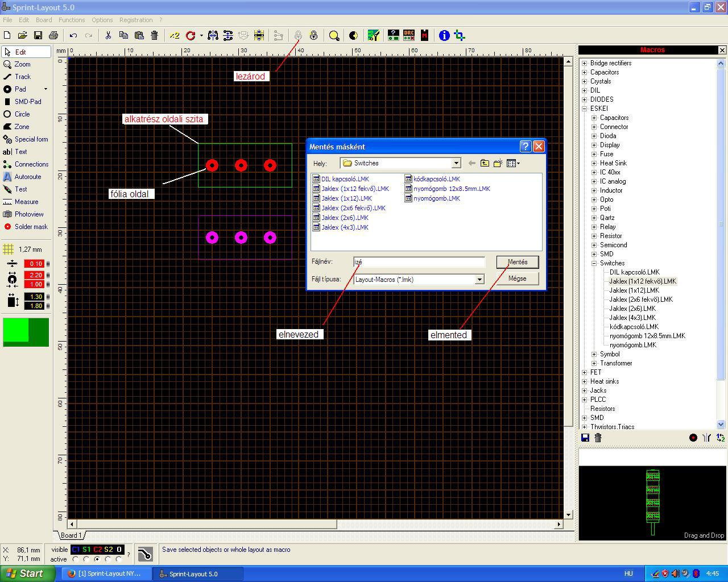Viewport: 728px width, 582px height.
Task: Set the S2 layer as active
Action: tap(108, 559)
